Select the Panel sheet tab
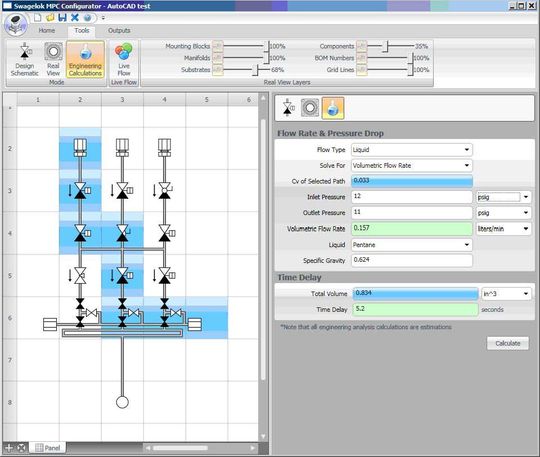This screenshot has height=457, width=540. pos(48,448)
